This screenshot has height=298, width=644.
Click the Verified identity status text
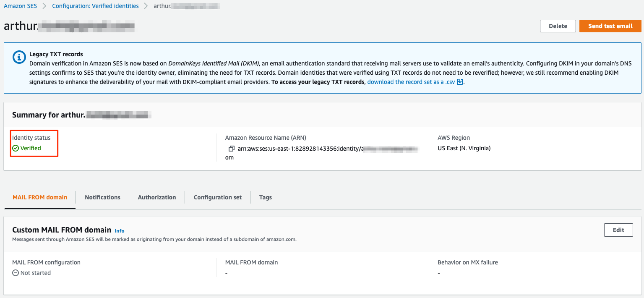[31, 148]
